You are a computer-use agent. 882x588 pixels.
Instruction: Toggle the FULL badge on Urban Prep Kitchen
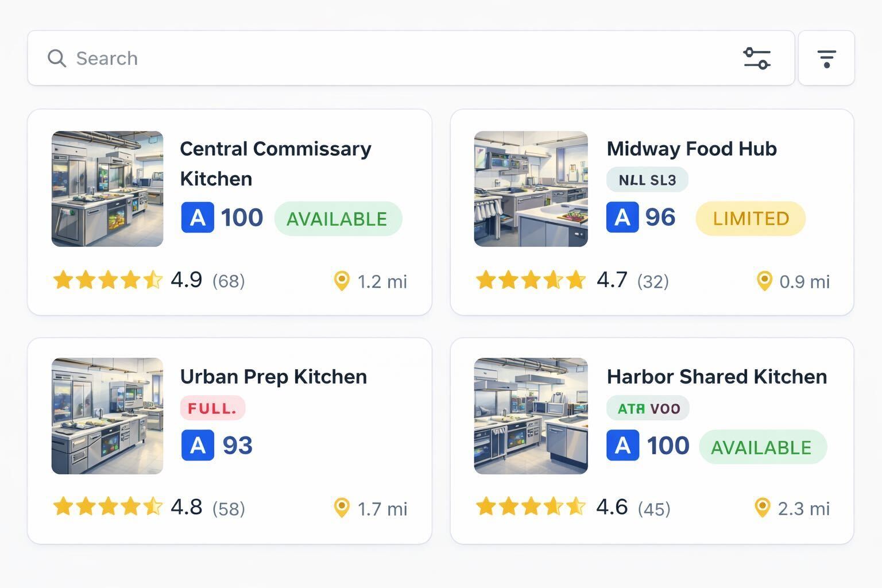212,408
